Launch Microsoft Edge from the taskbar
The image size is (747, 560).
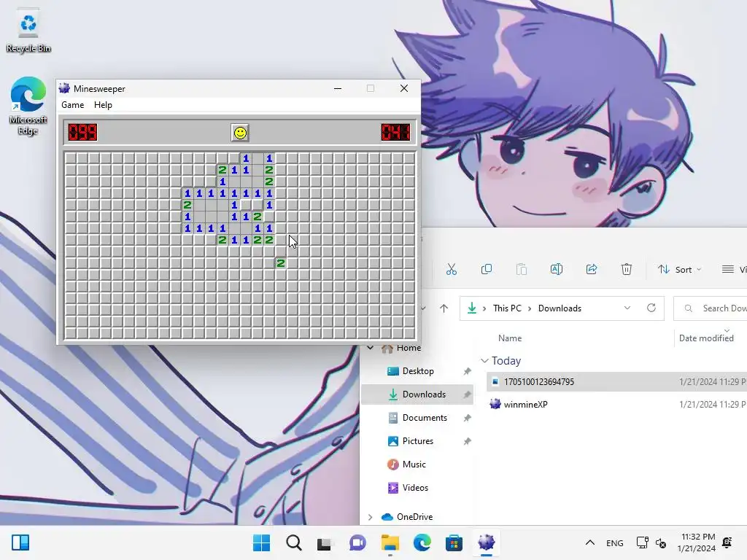click(x=422, y=542)
